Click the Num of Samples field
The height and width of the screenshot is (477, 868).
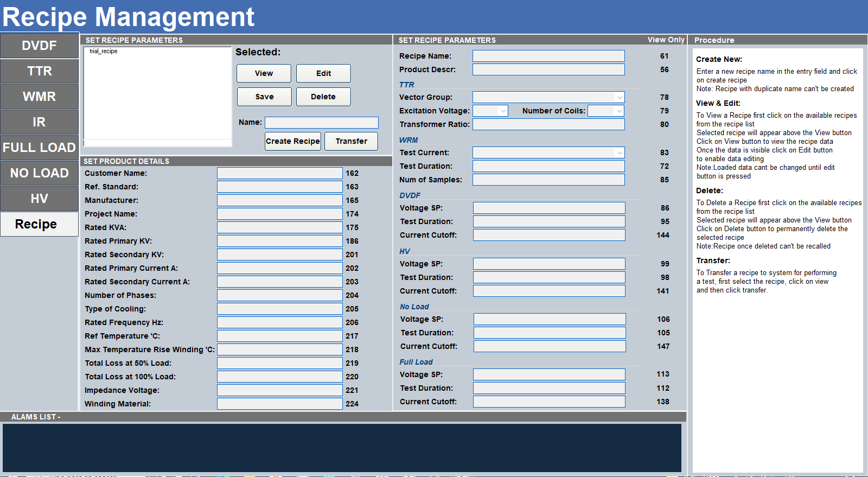548,180
